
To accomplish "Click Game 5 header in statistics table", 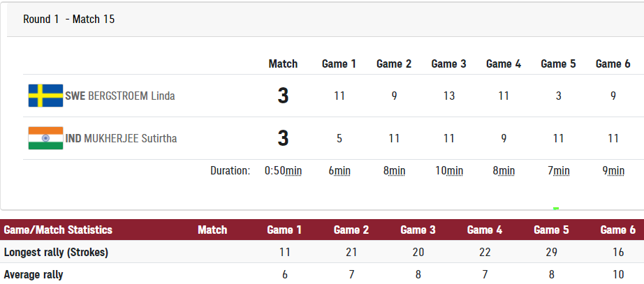I will click(551, 230).
